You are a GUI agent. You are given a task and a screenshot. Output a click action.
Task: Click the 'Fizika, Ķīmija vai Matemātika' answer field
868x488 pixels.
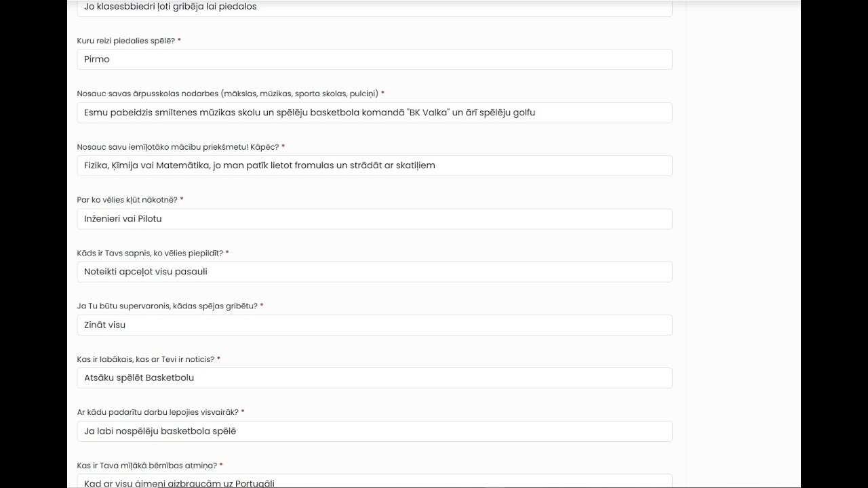click(x=374, y=165)
